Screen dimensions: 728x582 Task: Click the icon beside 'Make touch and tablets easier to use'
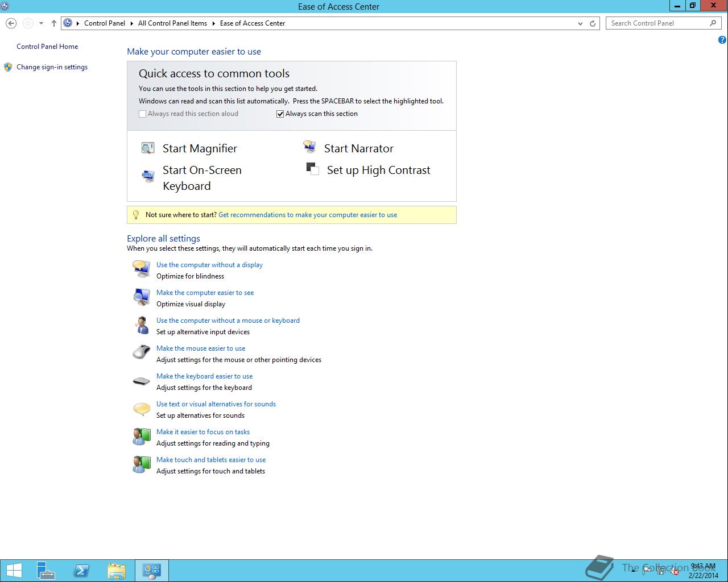(x=141, y=464)
